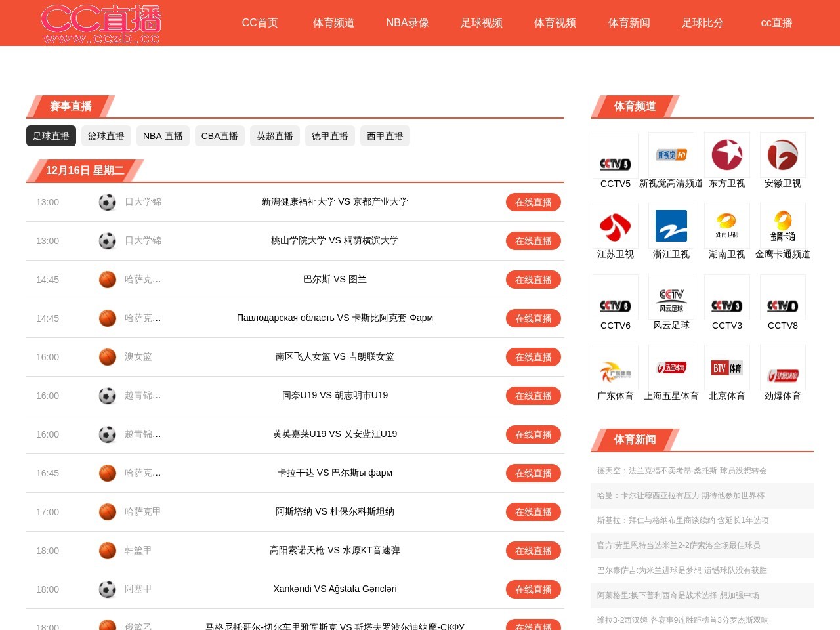Click the 风云足球 channel icon
The width and height of the screenshot is (840, 630).
tap(671, 297)
